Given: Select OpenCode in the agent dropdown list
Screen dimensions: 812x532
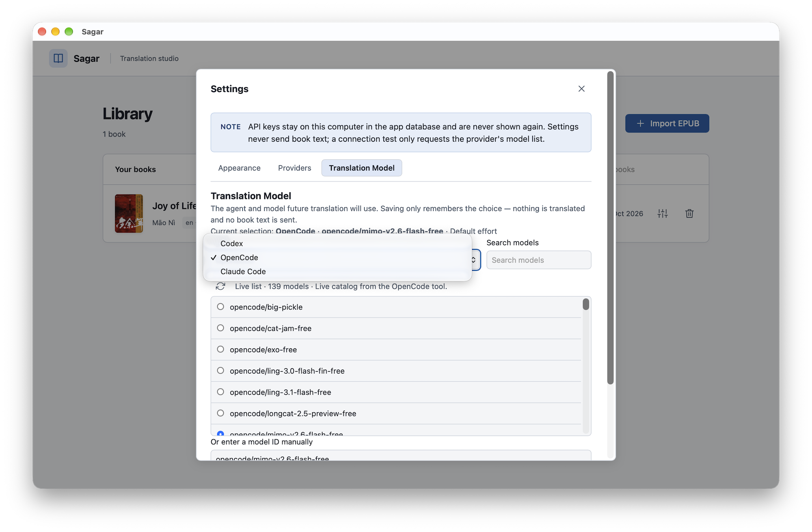Looking at the screenshot, I should (x=337, y=257).
